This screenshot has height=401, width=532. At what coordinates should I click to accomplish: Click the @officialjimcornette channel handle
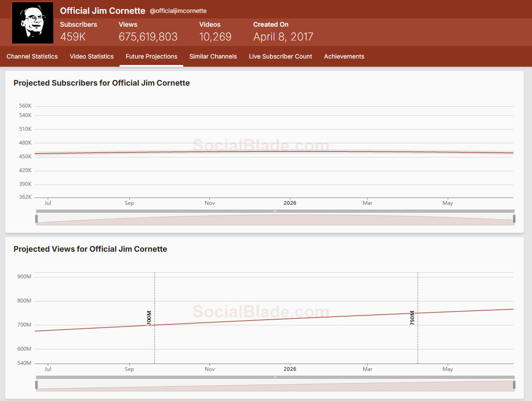[178, 11]
